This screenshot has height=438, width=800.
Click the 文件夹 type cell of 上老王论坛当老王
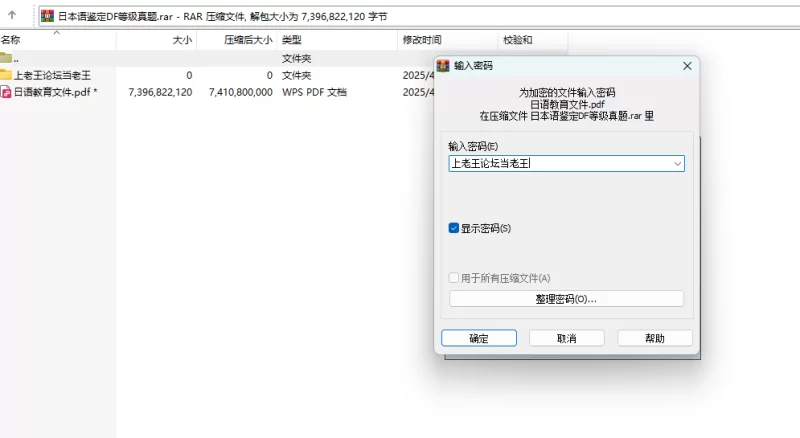[296, 75]
